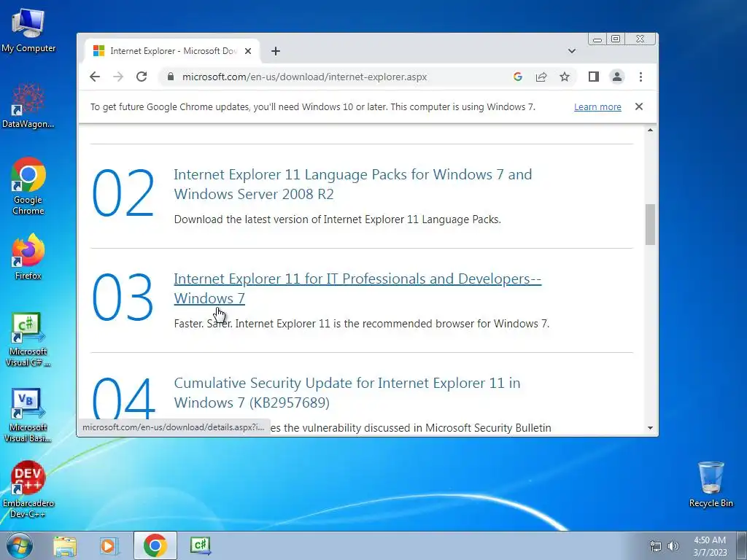The image size is (747, 560).
Task: Open Cumulative Security Update KB2957689 link
Action: [347, 392]
